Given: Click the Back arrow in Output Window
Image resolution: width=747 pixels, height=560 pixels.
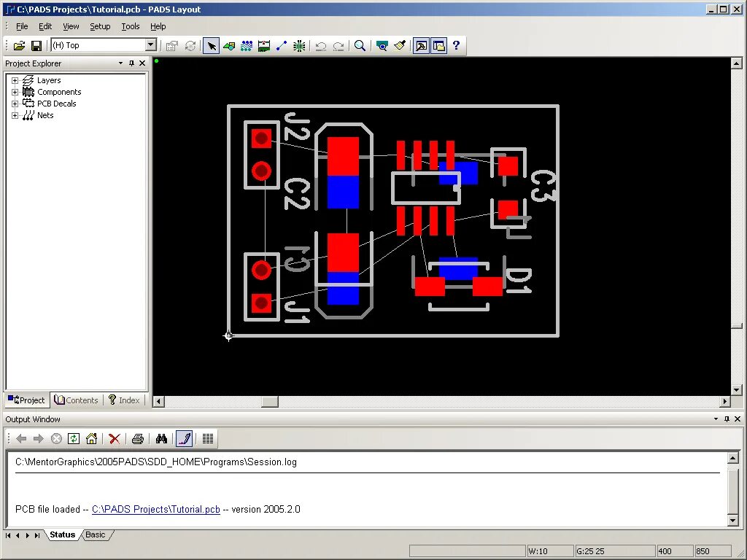Looking at the screenshot, I should click(21, 438).
